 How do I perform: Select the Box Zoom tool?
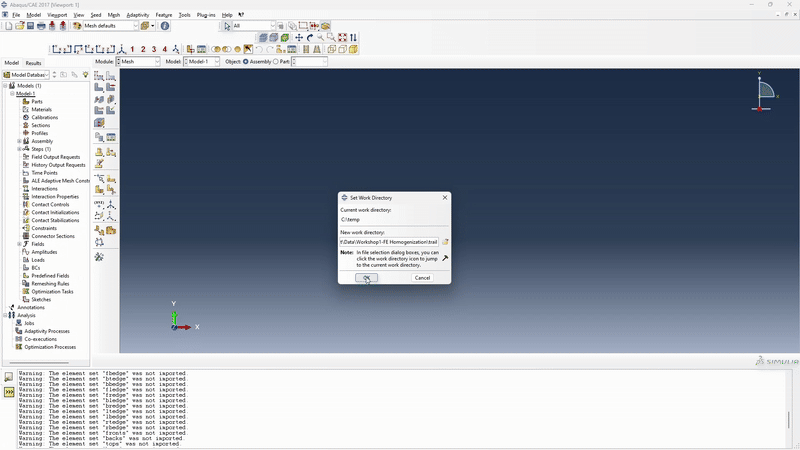point(331,37)
